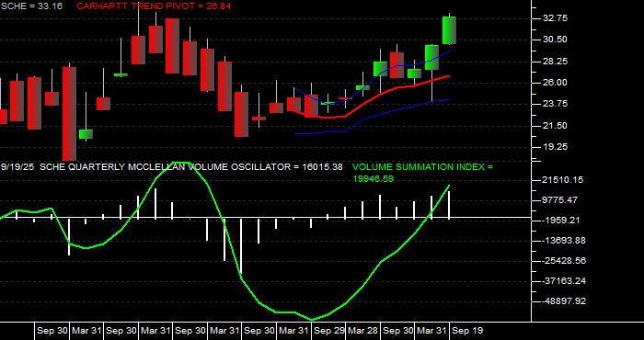Screen dimensions: 644x340
Task: Select the small green candlestick near 21.50 level
Action: (86, 134)
